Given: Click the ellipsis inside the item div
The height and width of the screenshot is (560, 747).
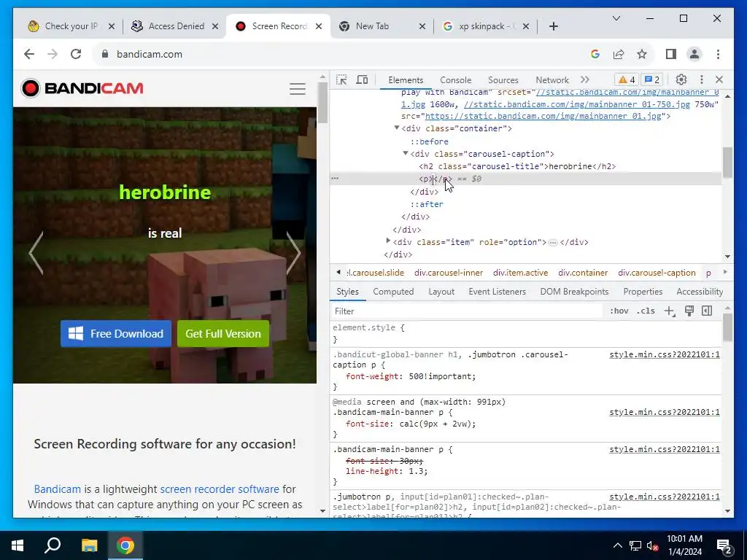Looking at the screenshot, I should click(553, 242).
